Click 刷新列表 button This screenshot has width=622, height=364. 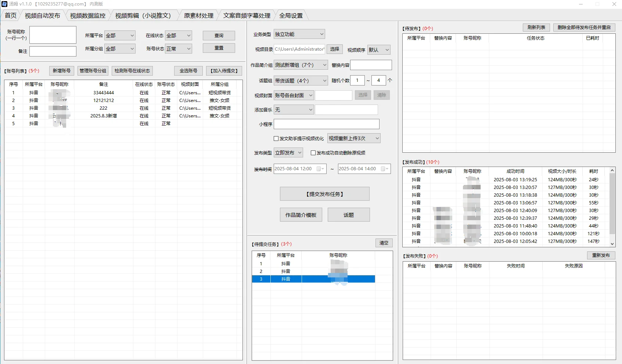tap(536, 28)
